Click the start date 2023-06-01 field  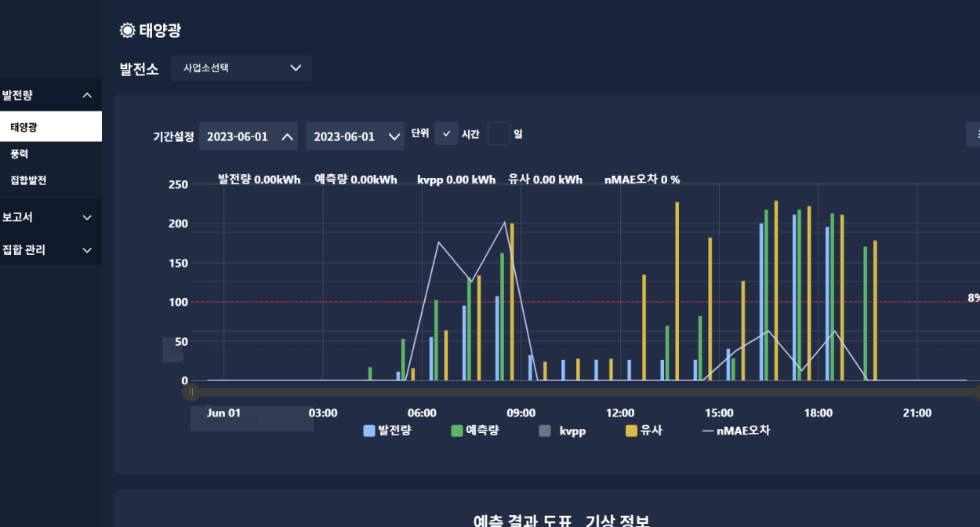click(x=238, y=136)
